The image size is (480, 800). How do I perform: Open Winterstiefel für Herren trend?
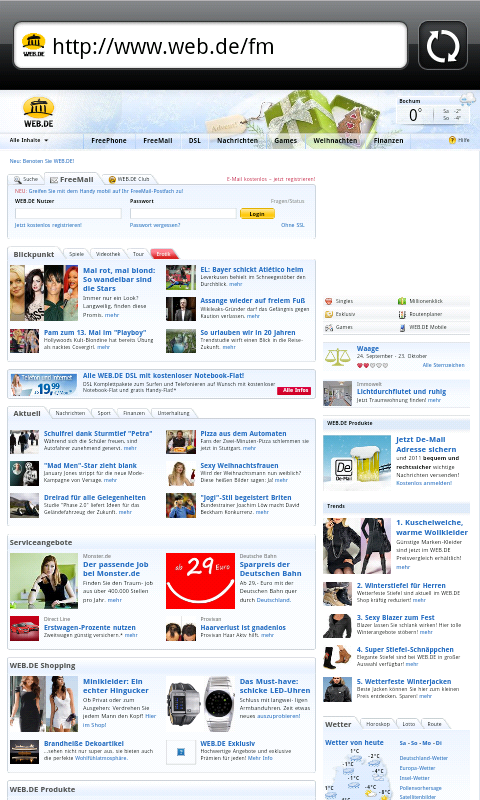[x=401, y=586]
